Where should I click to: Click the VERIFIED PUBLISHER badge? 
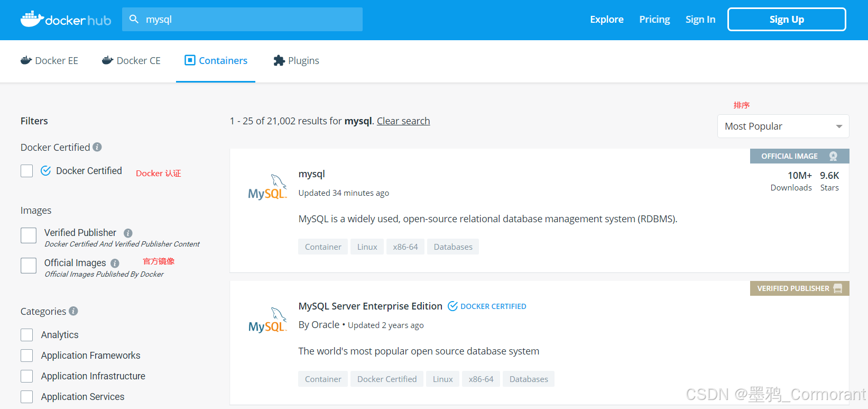tap(800, 288)
